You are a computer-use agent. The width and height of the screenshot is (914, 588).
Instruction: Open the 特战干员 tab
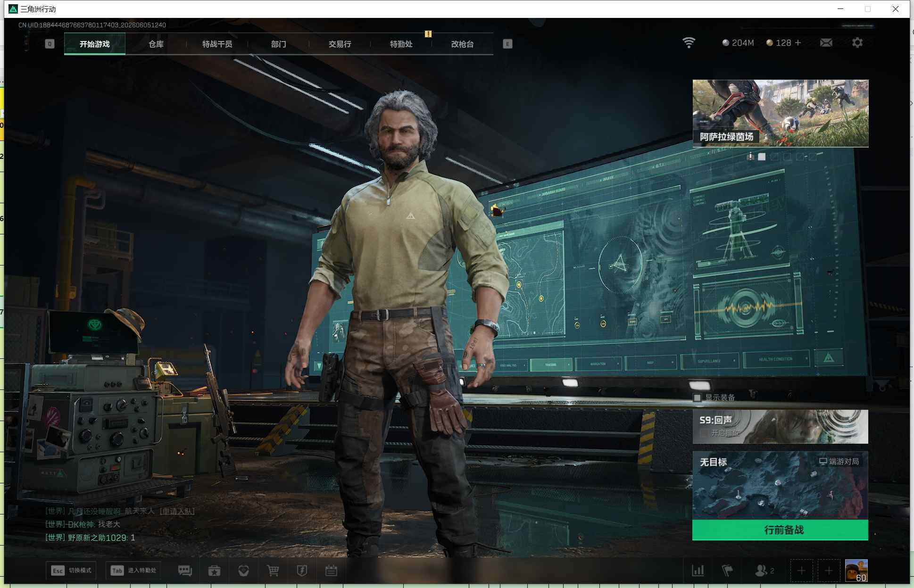coord(217,44)
